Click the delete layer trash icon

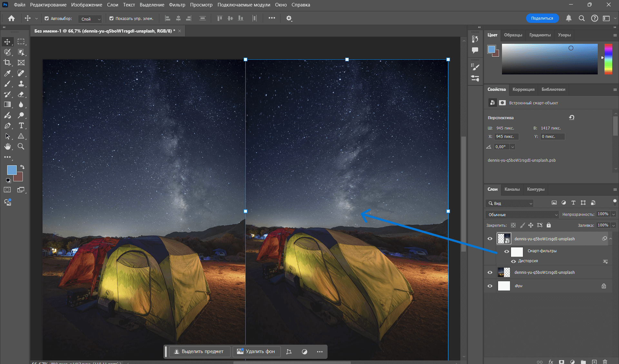pos(605,362)
